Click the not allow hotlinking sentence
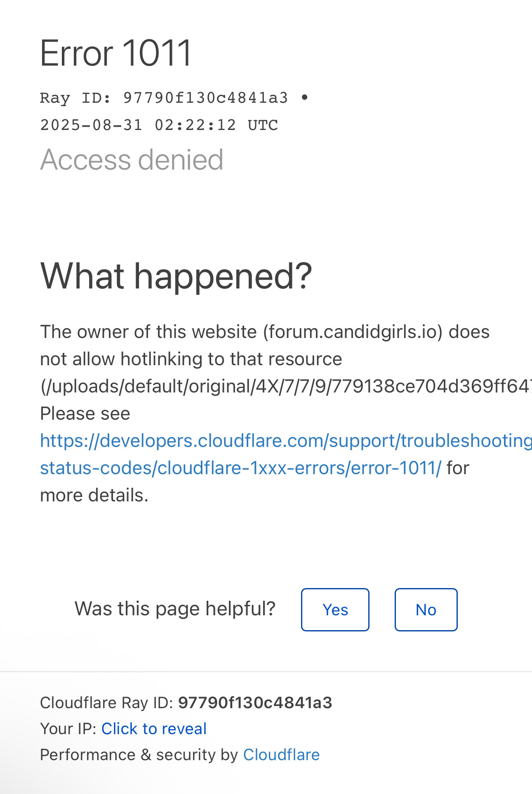This screenshot has height=794, width=532. [x=191, y=359]
